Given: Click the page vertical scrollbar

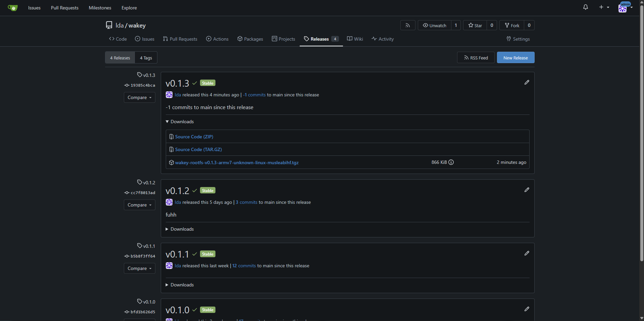Looking at the screenshot, I should (641, 134).
